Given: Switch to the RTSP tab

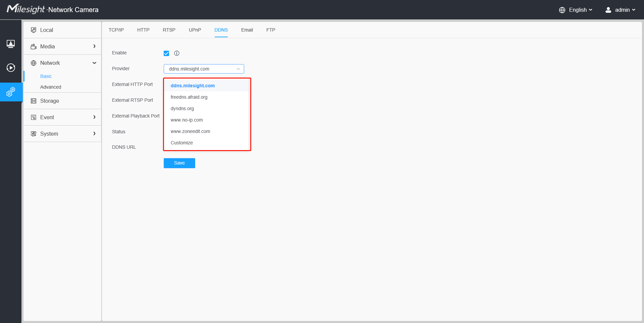Looking at the screenshot, I should pos(169,30).
